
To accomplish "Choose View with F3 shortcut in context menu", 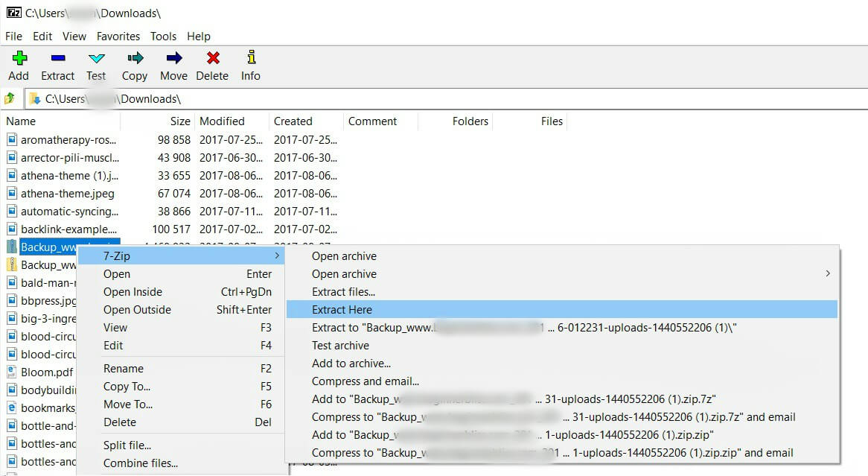I will pyautogui.click(x=181, y=328).
